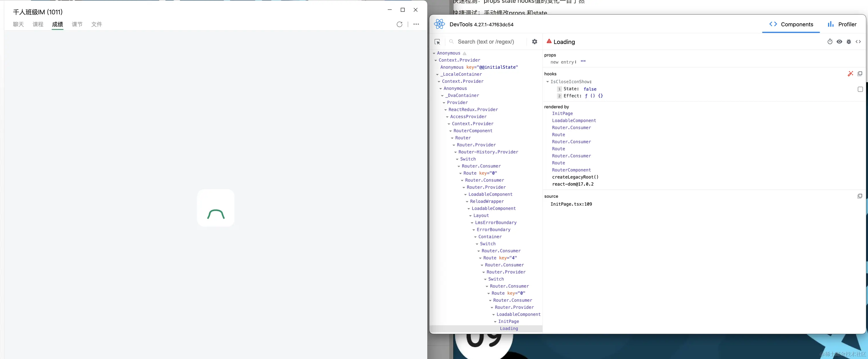Collapse the InitPage tree node arrow
Screen dimensions: 868x359
[495, 322]
